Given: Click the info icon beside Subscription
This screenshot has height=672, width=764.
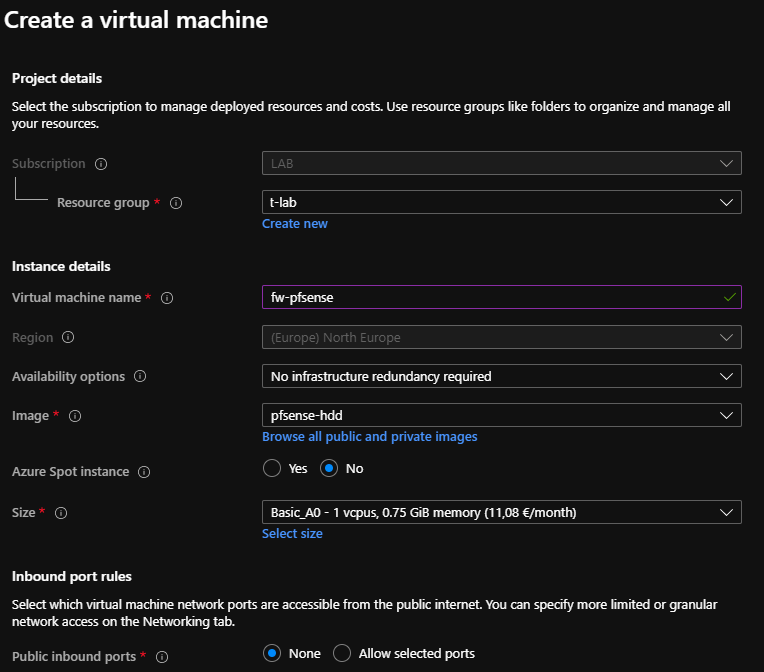Looking at the screenshot, I should click(101, 164).
